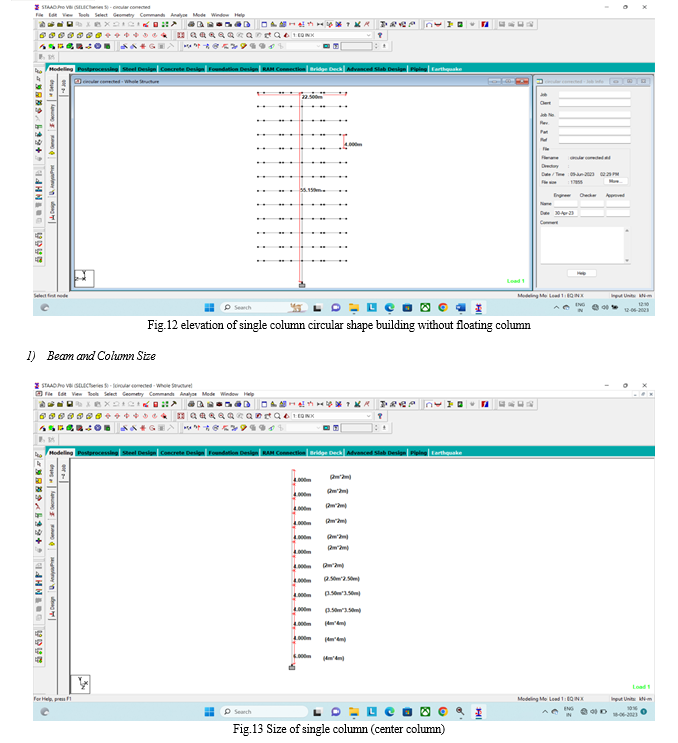Viewport: 678px width, 743px height.
Task: Click New Structure icon in Fig.13 window
Action: [42, 404]
